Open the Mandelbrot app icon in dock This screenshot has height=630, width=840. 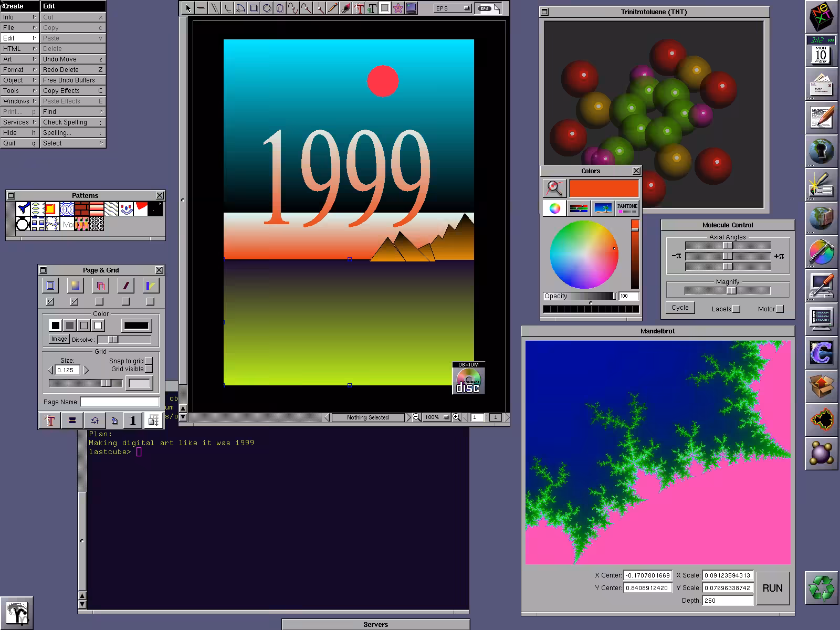(821, 419)
